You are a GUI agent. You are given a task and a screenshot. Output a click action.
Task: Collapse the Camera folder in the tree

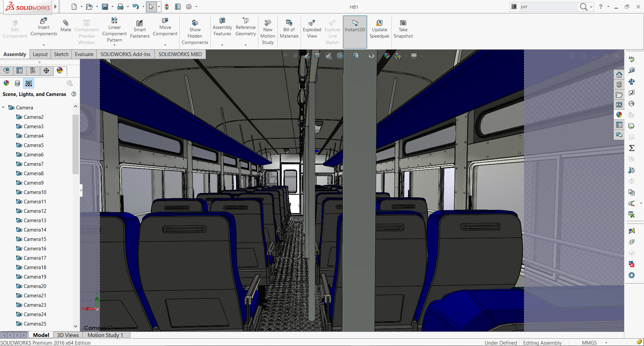(x=3, y=108)
